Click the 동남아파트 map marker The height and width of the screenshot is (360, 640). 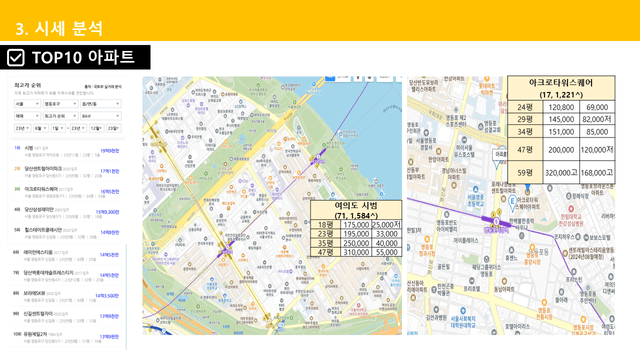(x=504, y=281)
